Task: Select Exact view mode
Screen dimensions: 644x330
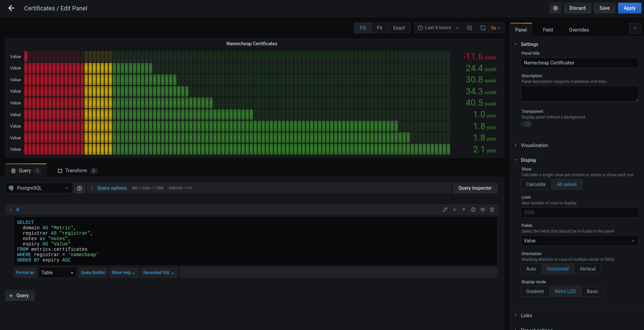Action: [399, 28]
